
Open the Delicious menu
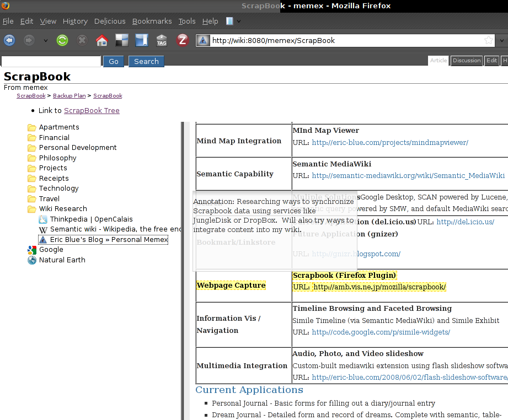click(x=110, y=21)
